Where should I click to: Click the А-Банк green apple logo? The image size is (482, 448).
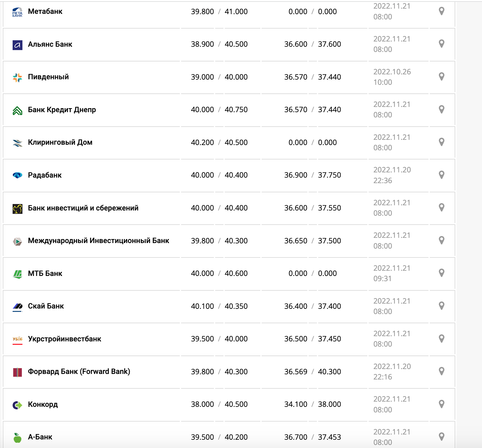(x=18, y=438)
